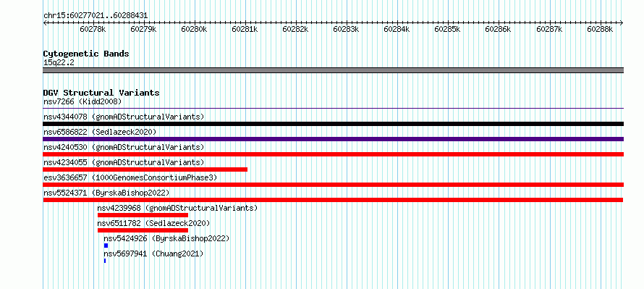644x289 pixels.
Task: Click the nsv7266 (Kidd2008) variant label
Action: click(x=82, y=101)
